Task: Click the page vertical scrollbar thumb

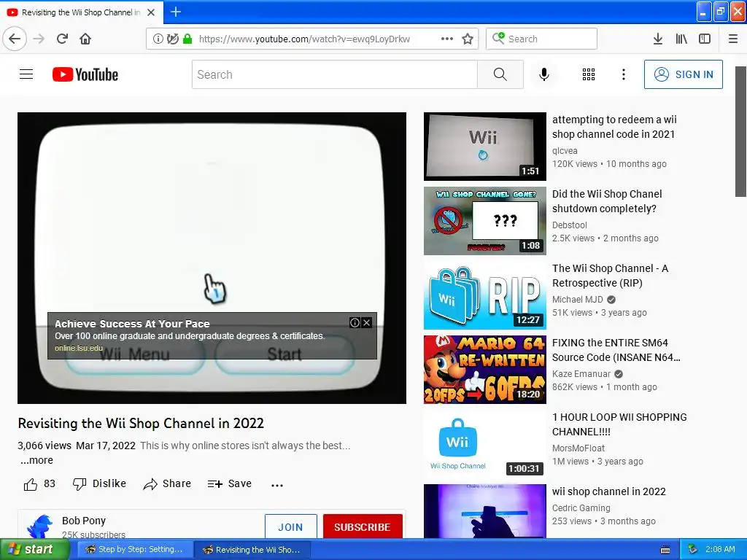Action: [740, 131]
